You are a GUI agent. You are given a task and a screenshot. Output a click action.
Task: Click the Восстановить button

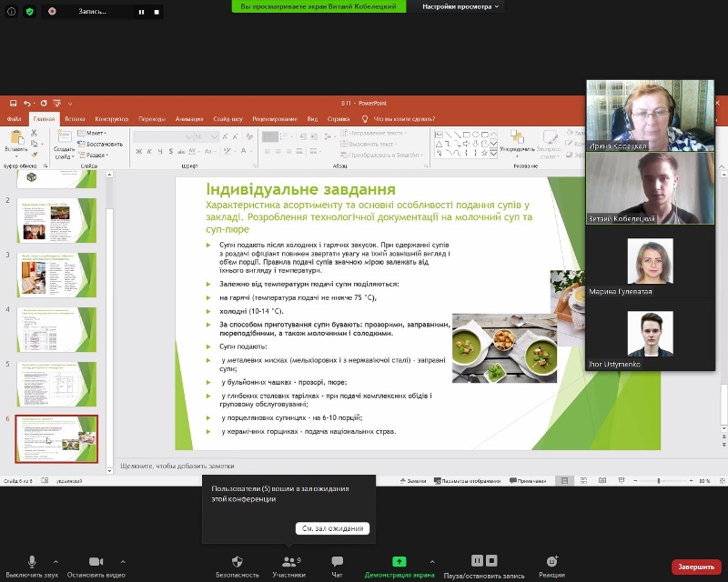100,144
